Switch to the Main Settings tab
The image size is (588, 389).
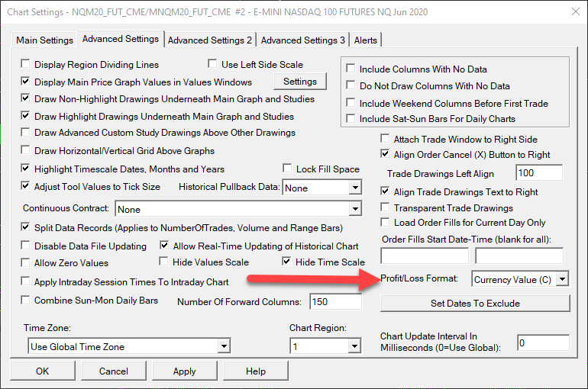click(45, 40)
